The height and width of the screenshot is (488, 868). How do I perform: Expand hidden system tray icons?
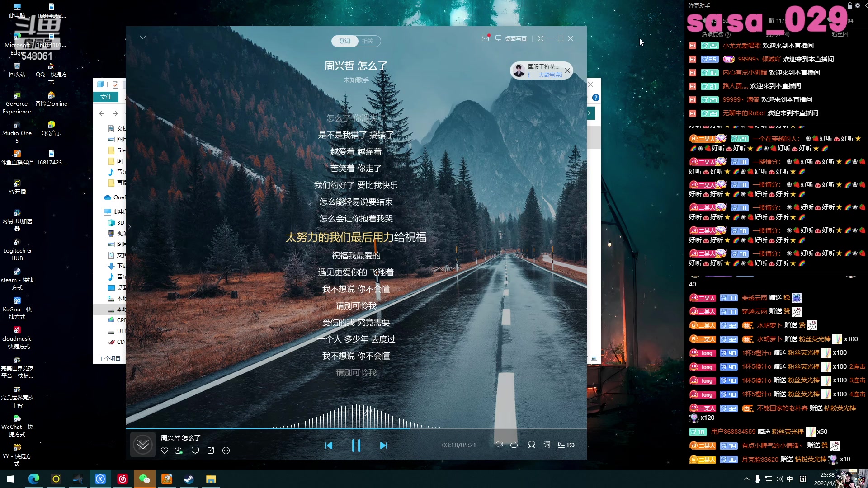point(746,479)
